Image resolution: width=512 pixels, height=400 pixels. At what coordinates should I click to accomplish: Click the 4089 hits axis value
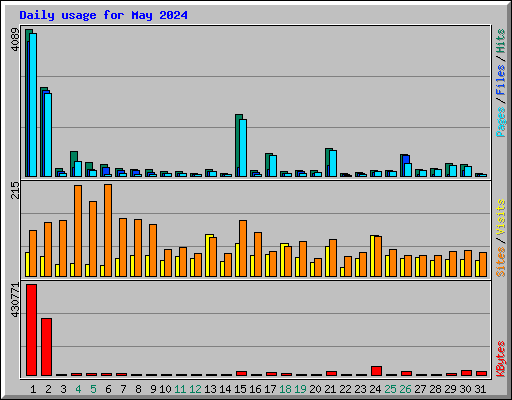pos(15,40)
